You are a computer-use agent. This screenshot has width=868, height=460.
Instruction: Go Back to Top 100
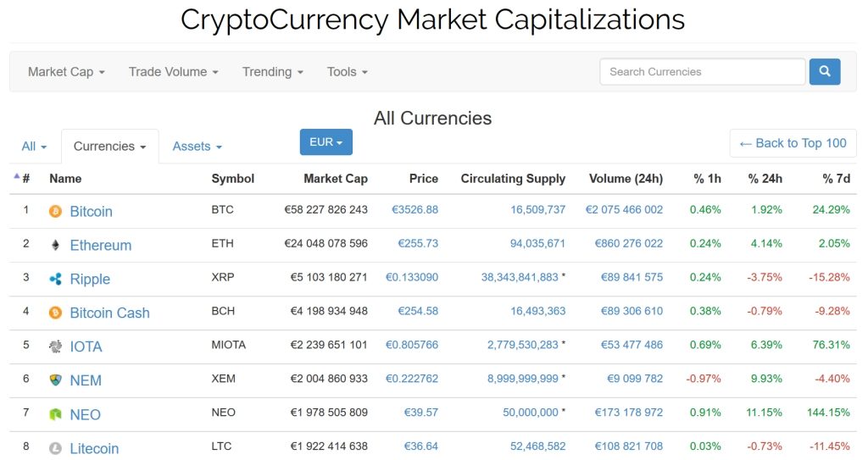coord(793,143)
